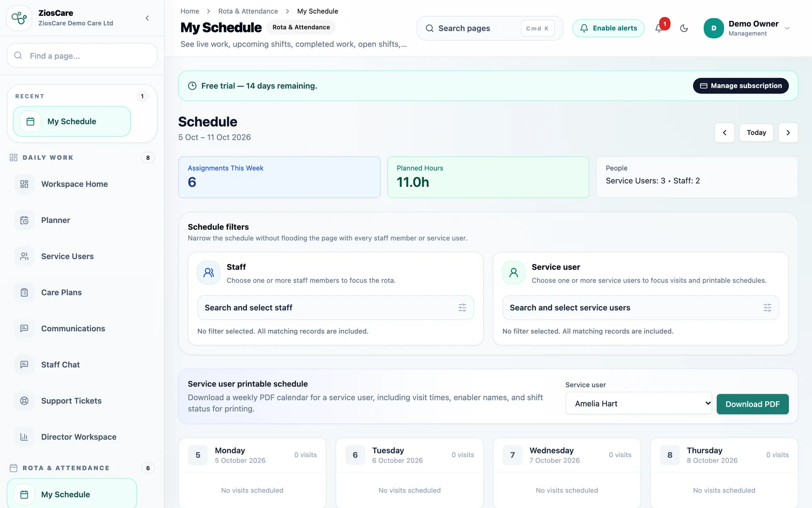
Task: Open Search and select service users dropdown
Action: tap(640, 308)
